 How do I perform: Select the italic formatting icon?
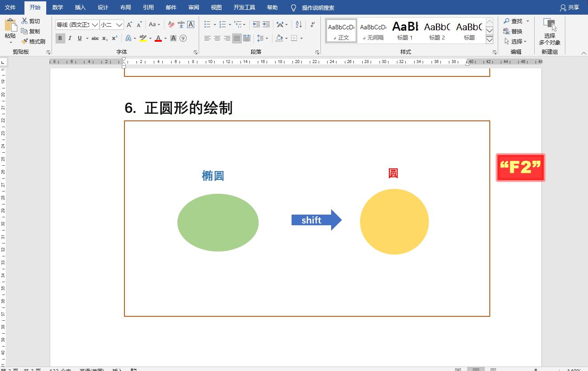pos(70,38)
